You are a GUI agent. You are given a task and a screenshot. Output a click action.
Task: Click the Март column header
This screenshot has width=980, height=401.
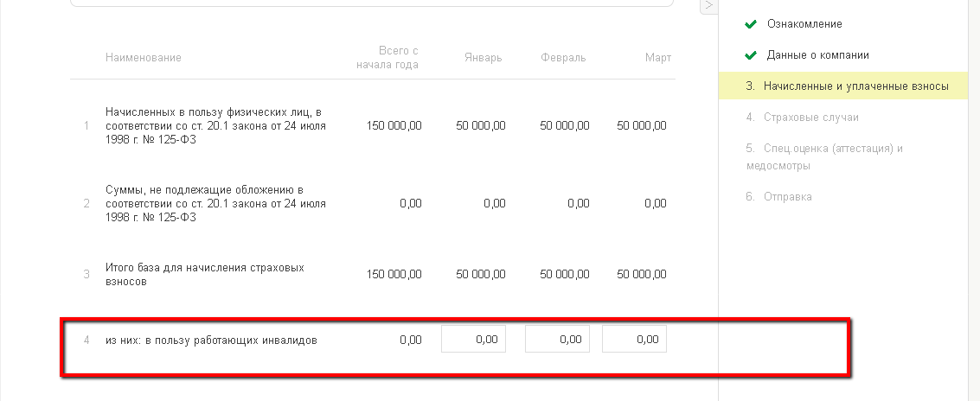tap(658, 57)
